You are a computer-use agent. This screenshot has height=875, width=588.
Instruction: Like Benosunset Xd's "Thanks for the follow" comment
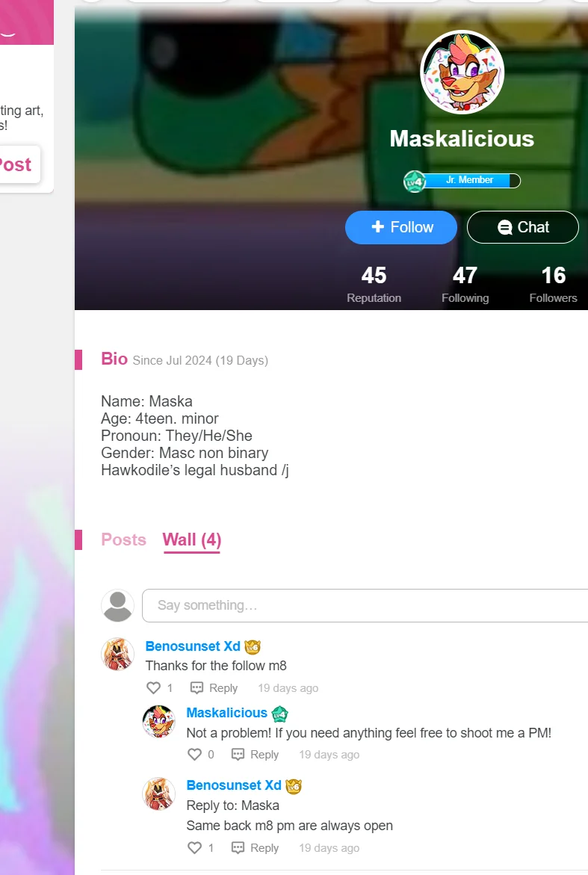[x=153, y=688]
